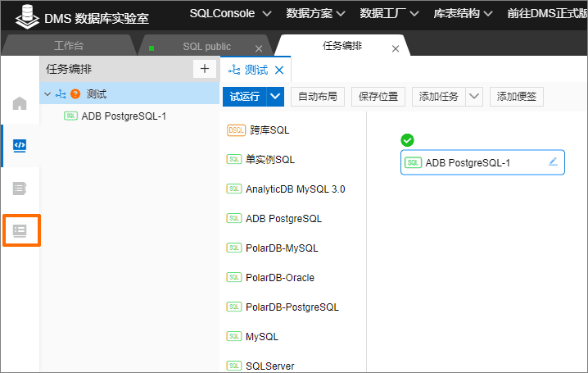Click the 任务编排 panel header title

click(69, 69)
